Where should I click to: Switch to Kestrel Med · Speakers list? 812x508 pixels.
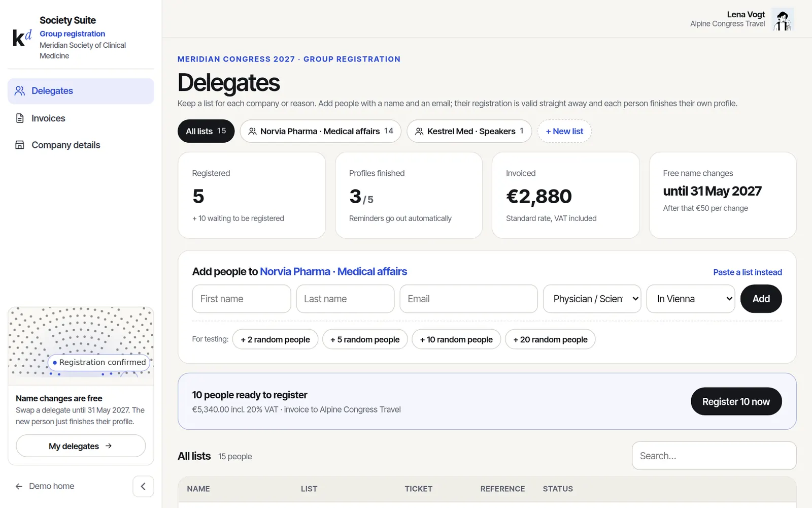469,131
